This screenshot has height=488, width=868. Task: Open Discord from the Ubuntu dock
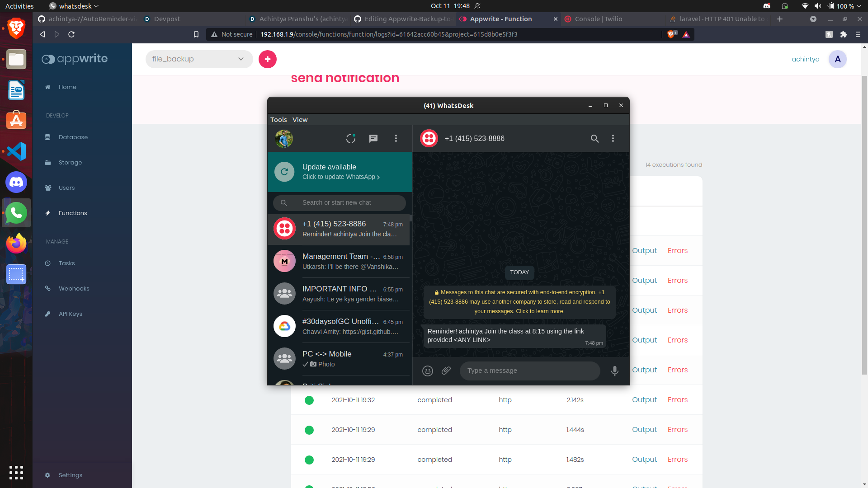click(16, 182)
